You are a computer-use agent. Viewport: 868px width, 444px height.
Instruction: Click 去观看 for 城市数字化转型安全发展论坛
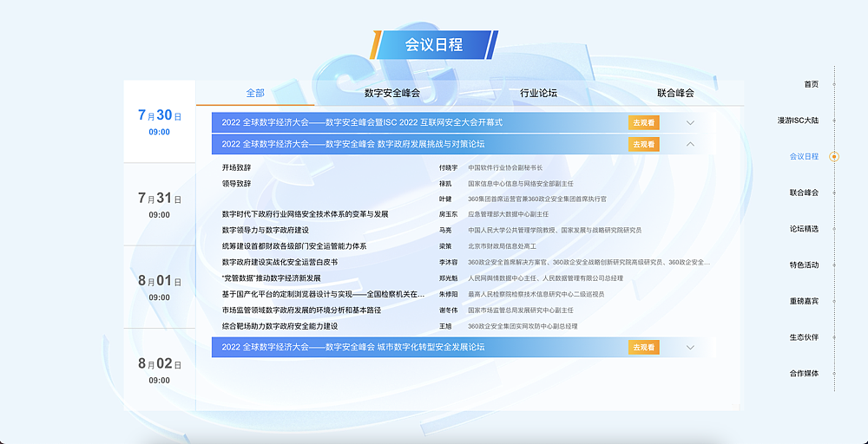pos(643,347)
